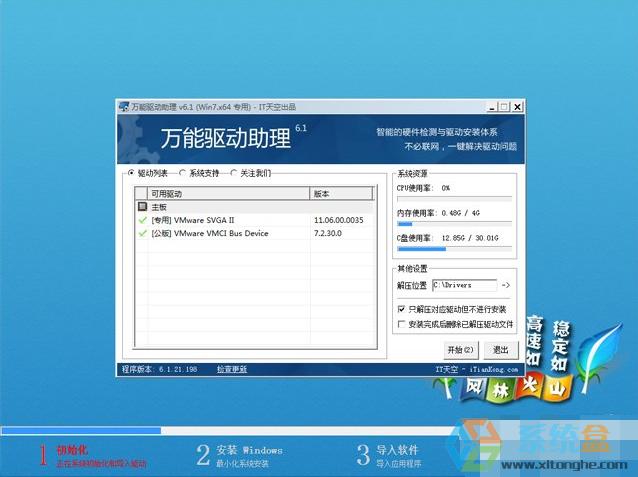Select the 关注我们 radio button

(234, 173)
